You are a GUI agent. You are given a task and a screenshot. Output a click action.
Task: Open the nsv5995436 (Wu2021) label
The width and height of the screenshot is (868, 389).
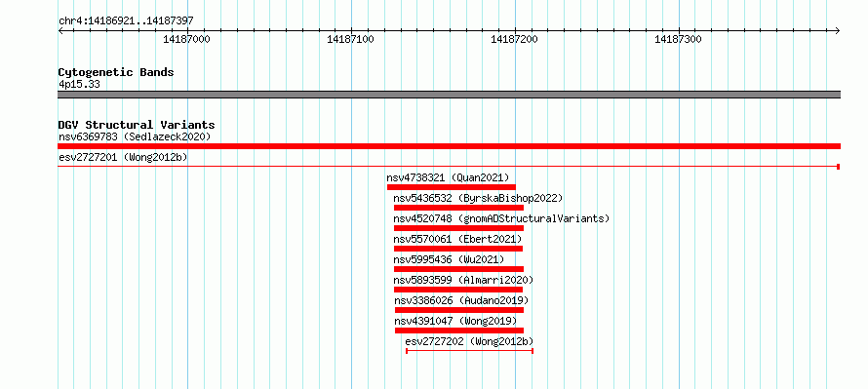449,259
